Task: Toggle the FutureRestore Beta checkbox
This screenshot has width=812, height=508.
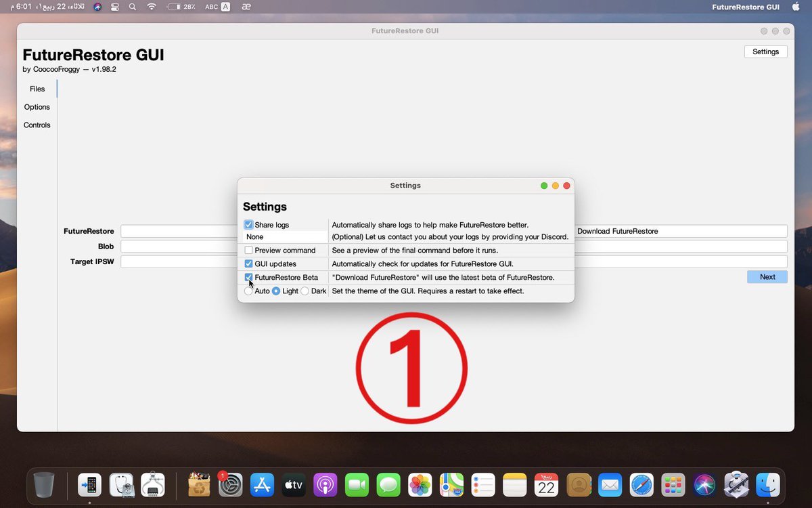Action: 248,278
